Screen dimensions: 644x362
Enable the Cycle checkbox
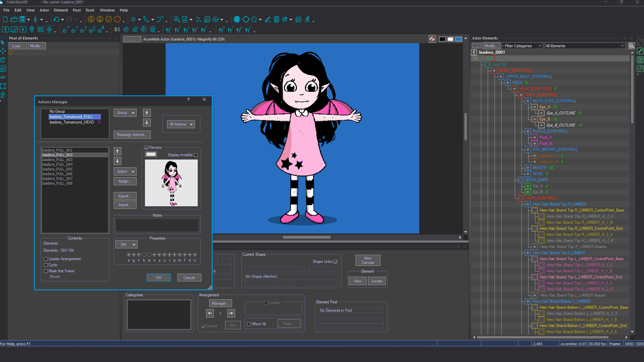coord(46,265)
